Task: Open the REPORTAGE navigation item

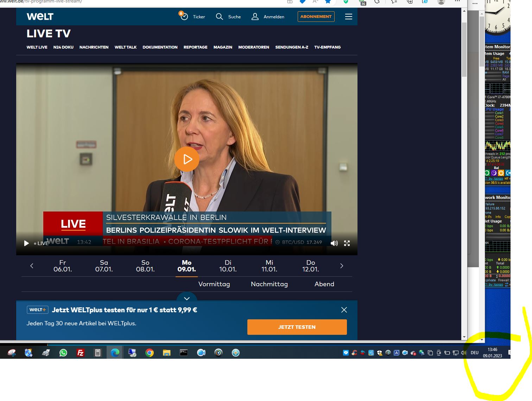Action: (x=196, y=47)
